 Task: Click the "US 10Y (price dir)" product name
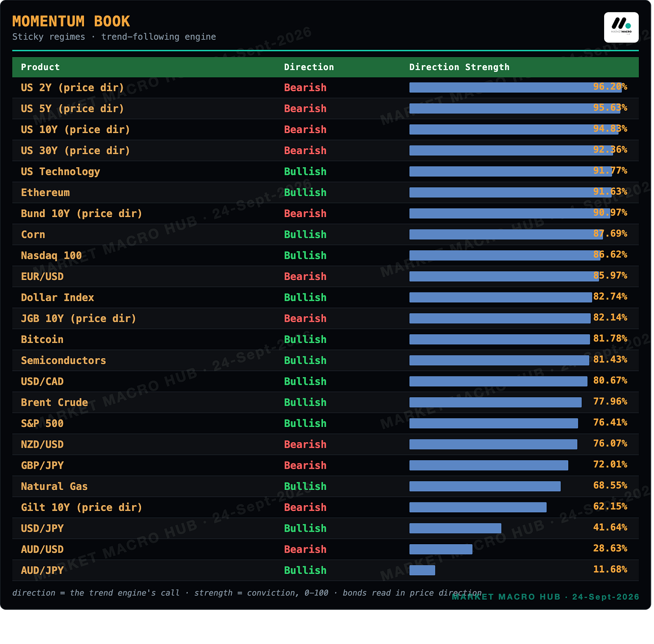(x=75, y=130)
